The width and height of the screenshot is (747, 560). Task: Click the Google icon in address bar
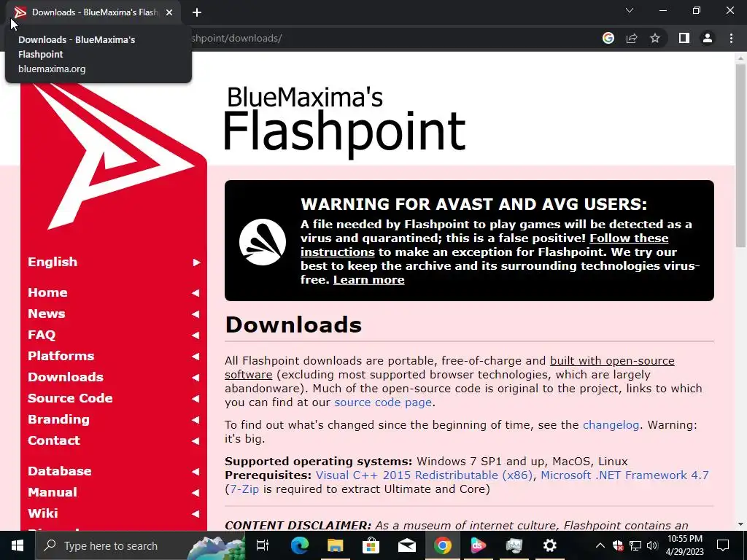point(608,38)
